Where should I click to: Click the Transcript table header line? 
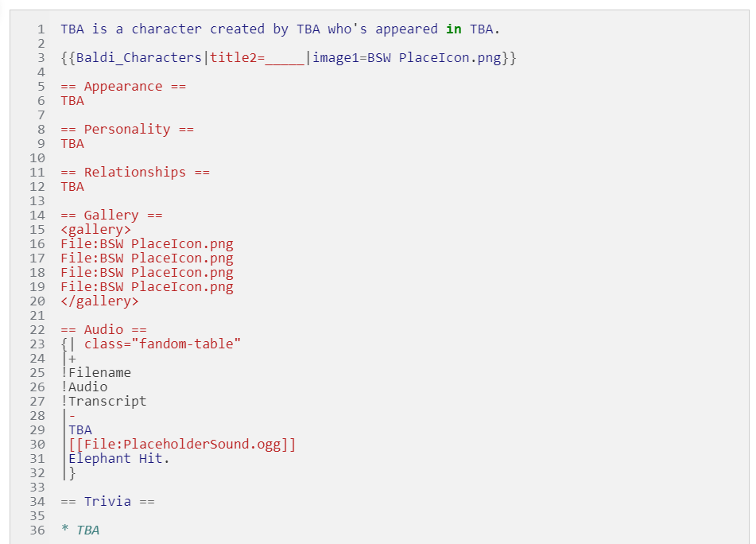(103, 402)
